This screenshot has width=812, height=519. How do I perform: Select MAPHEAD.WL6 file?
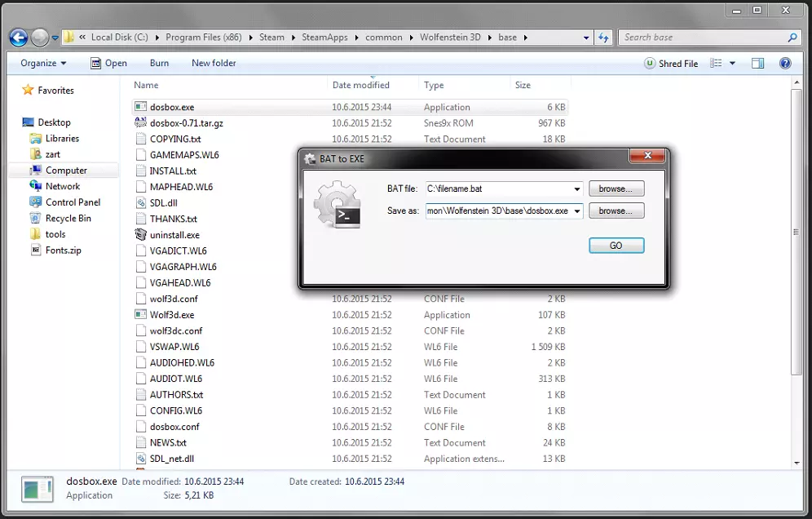181,187
